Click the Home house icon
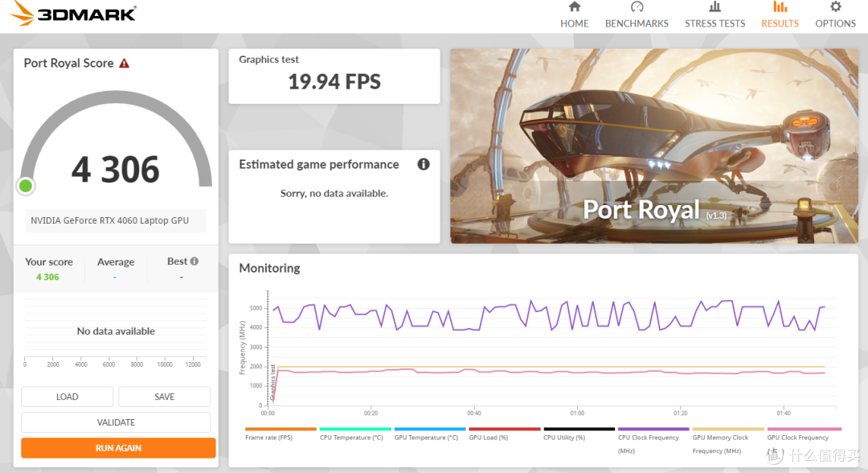 click(x=574, y=6)
